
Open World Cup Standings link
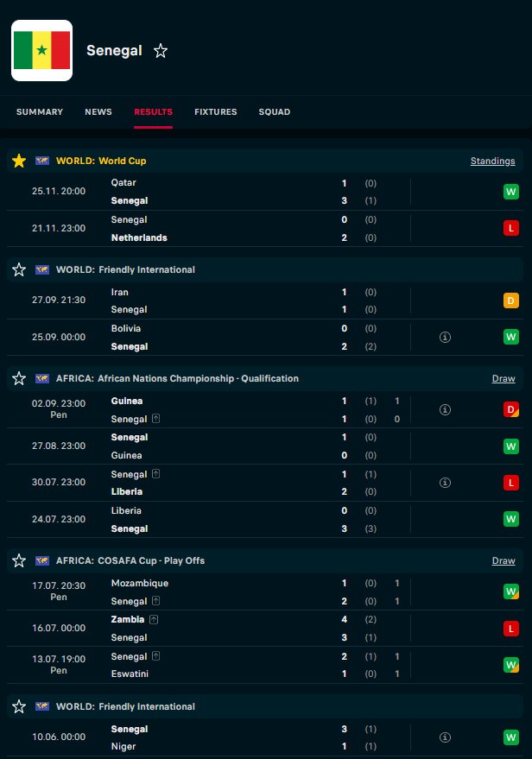coord(492,161)
